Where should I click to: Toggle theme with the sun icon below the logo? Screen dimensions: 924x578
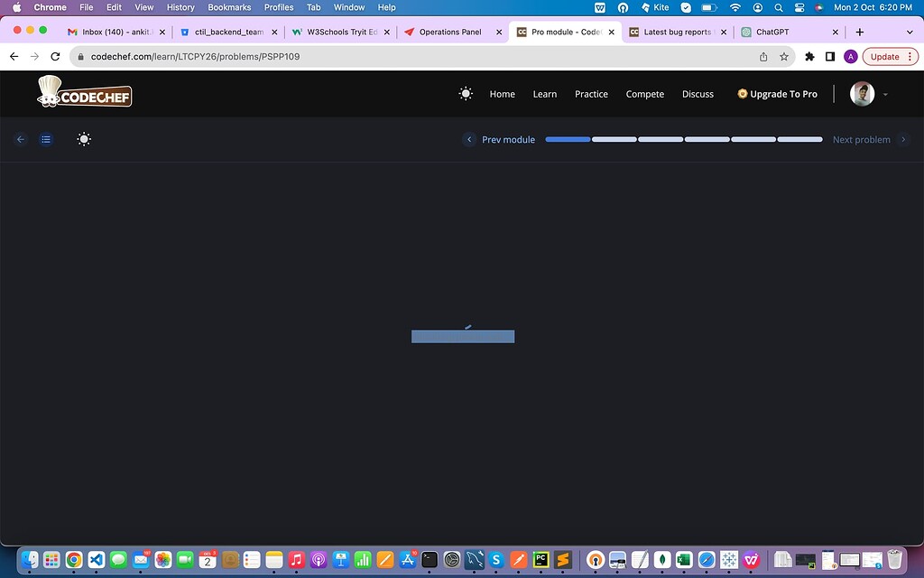click(84, 139)
